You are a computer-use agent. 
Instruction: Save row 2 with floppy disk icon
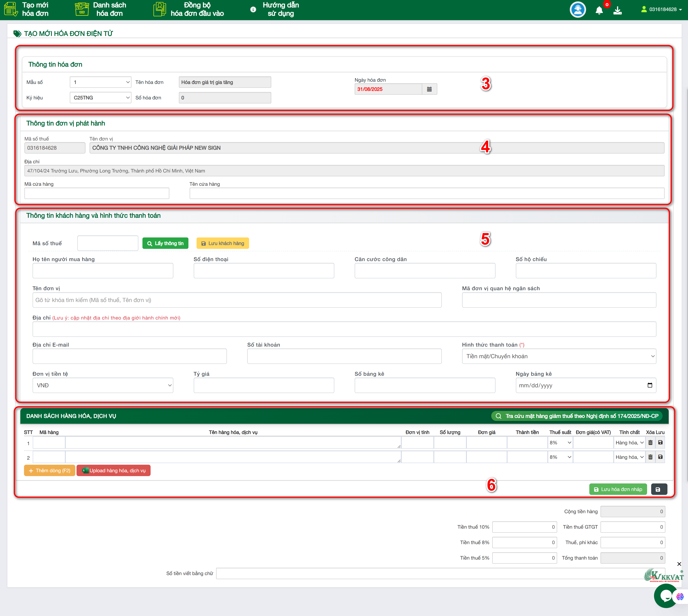[x=660, y=457]
